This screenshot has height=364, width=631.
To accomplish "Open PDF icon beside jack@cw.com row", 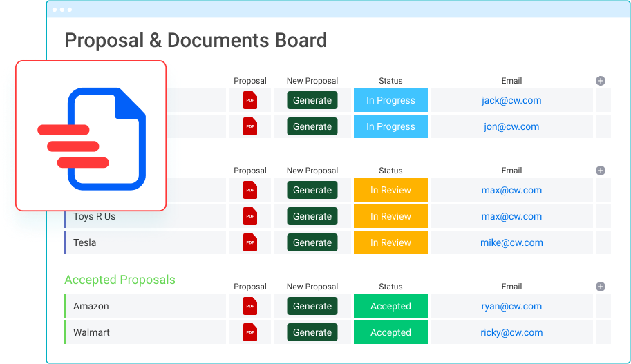I will point(250,100).
